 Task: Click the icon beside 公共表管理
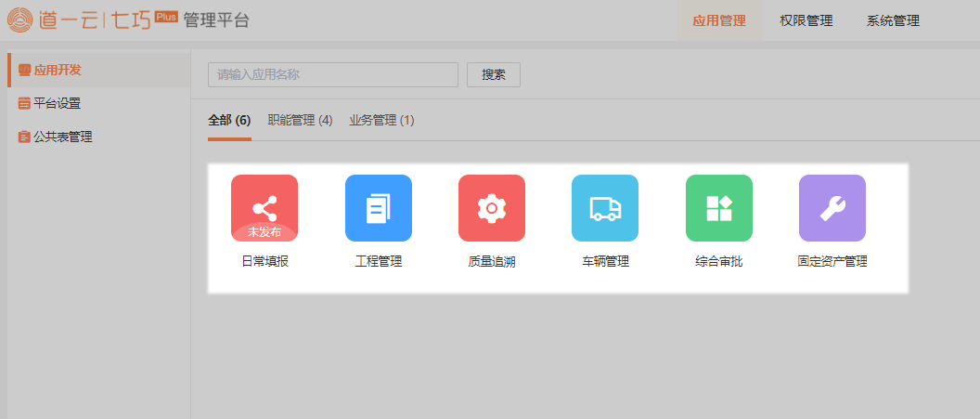coord(24,137)
